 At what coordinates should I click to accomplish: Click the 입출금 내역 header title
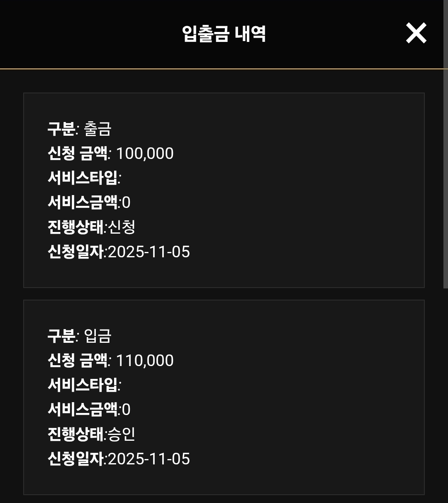point(224,34)
